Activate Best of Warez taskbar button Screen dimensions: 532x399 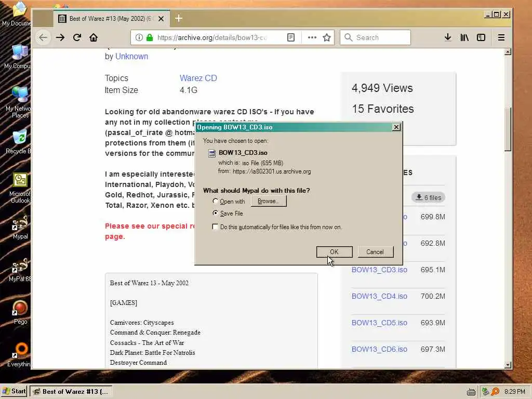click(71, 391)
